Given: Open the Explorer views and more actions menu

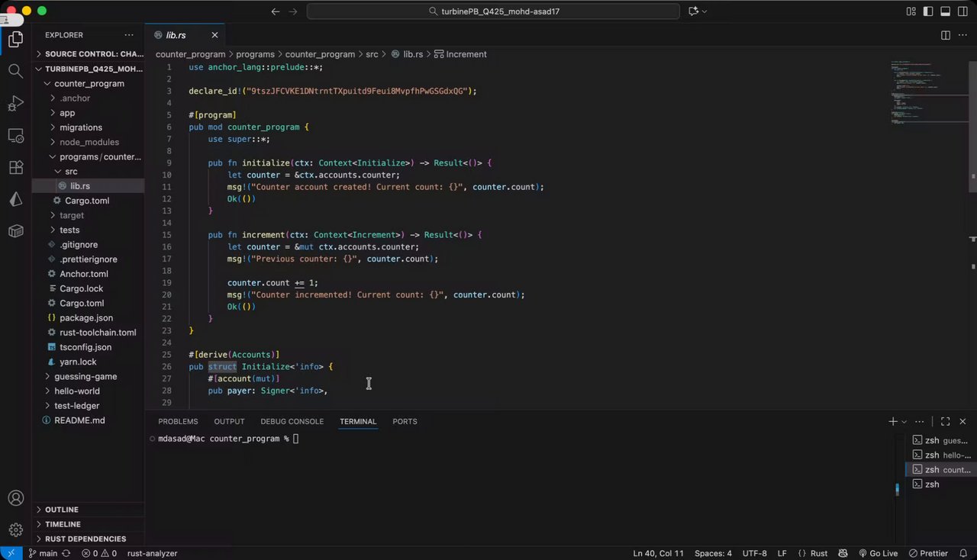Looking at the screenshot, I should [x=129, y=35].
